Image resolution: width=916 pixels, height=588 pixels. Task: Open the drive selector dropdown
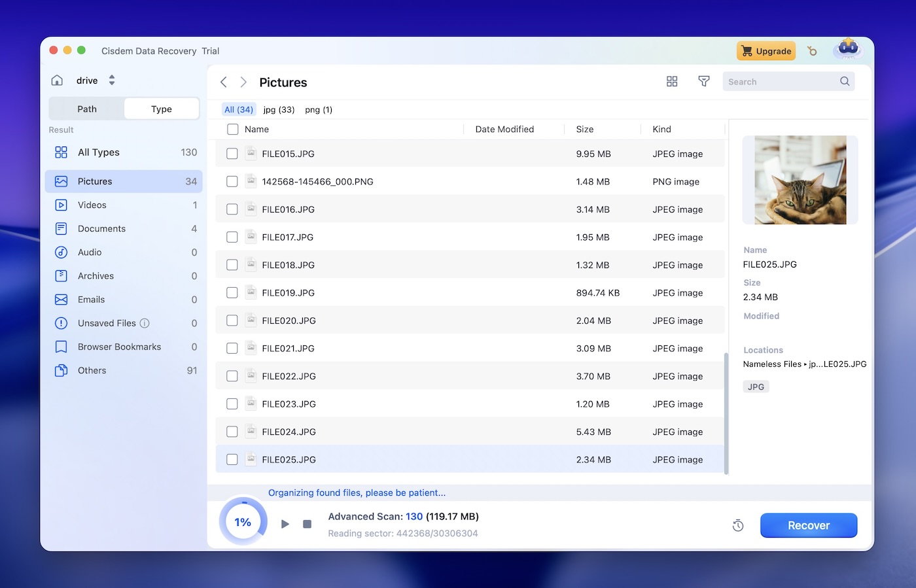coord(112,80)
